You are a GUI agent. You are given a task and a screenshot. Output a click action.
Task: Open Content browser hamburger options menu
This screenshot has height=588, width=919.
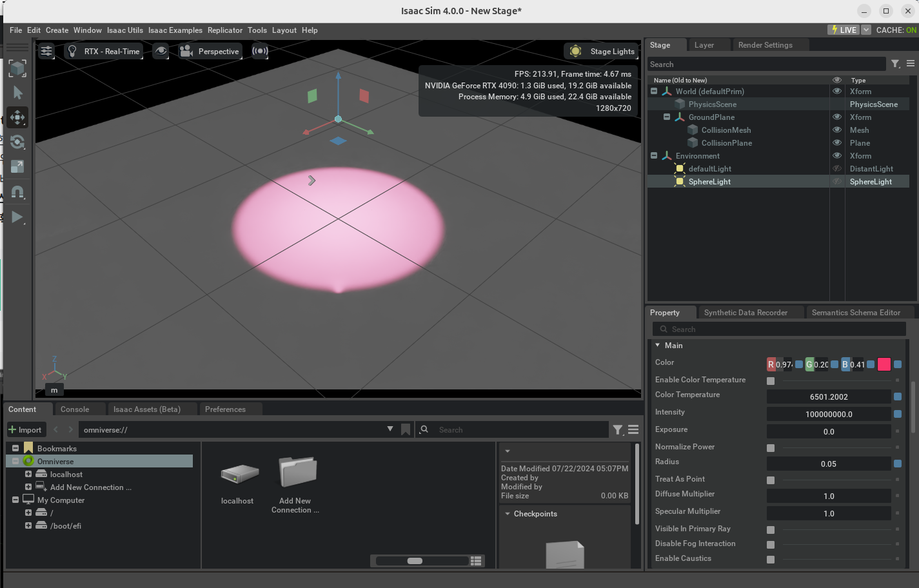pyautogui.click(x=633, y=429)
